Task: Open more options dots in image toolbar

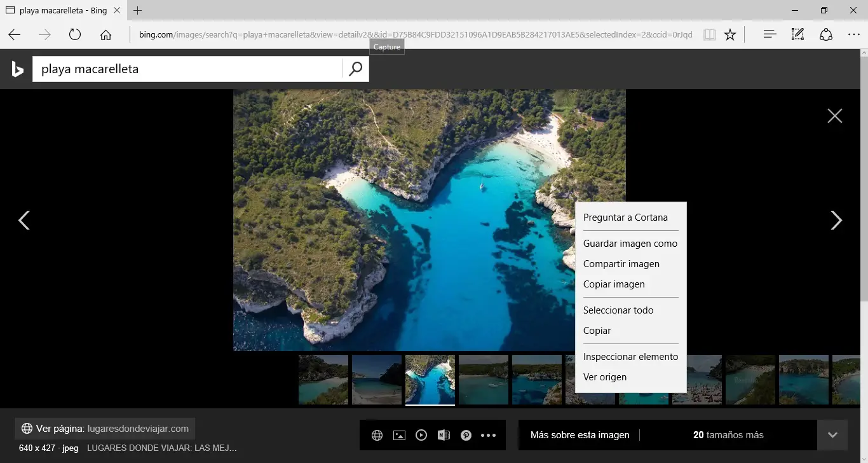Action: click(x=488, y=435)
